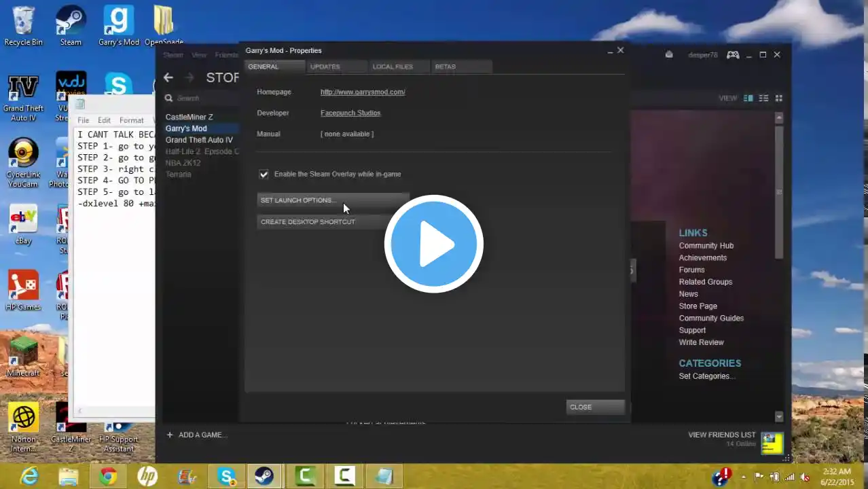Show hidden system tray icons arrow

743,477
